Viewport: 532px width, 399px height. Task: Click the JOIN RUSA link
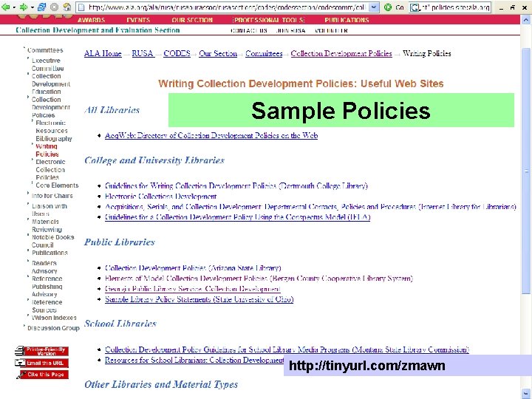[x=291, y=30]
